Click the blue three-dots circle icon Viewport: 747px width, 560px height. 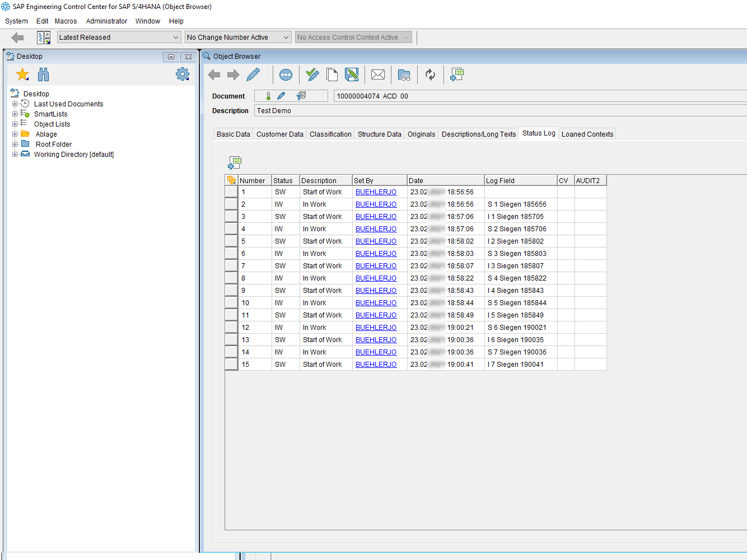coord(286,74)
